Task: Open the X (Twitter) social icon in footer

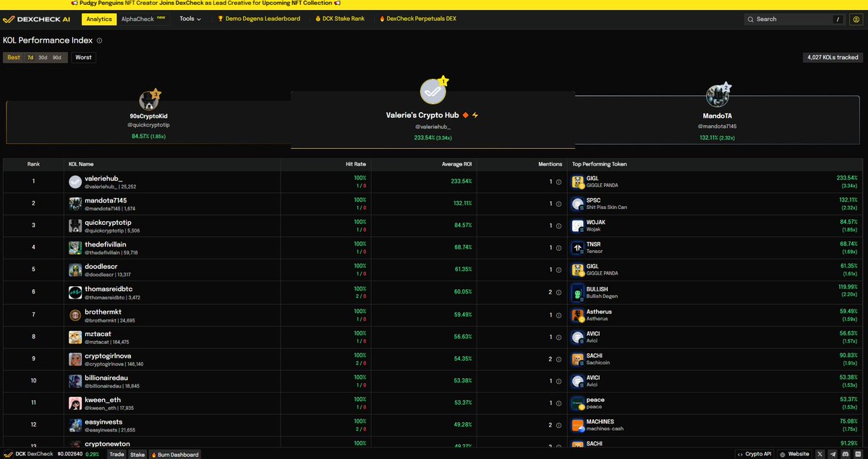Action: (x=821, y=454)
